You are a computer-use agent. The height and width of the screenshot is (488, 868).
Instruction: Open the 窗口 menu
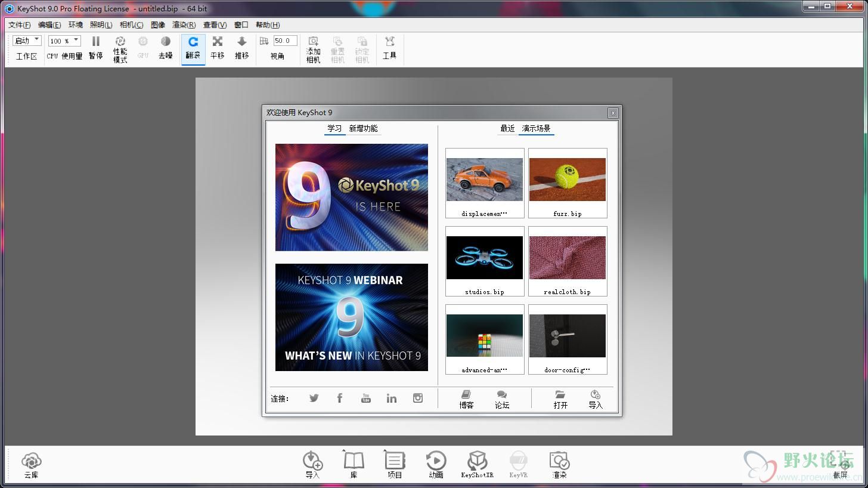(x=241, y=25)
